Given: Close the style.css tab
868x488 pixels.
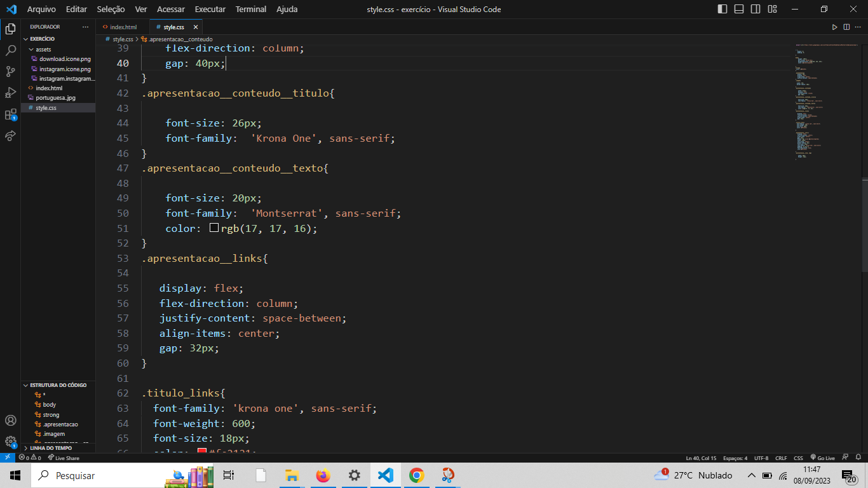Looking at the screenshot, I should [196, 27].
